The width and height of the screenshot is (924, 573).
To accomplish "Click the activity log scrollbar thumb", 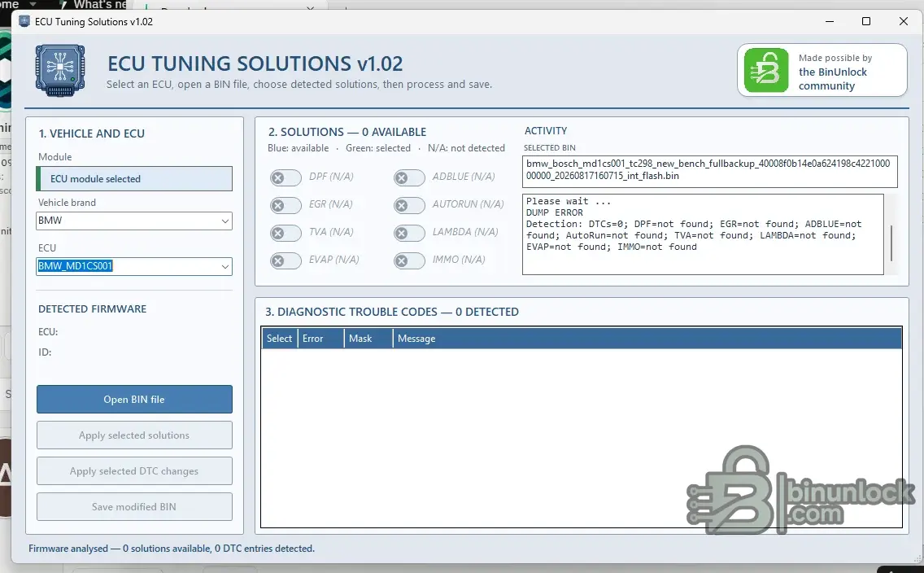I will pos(891,243).
